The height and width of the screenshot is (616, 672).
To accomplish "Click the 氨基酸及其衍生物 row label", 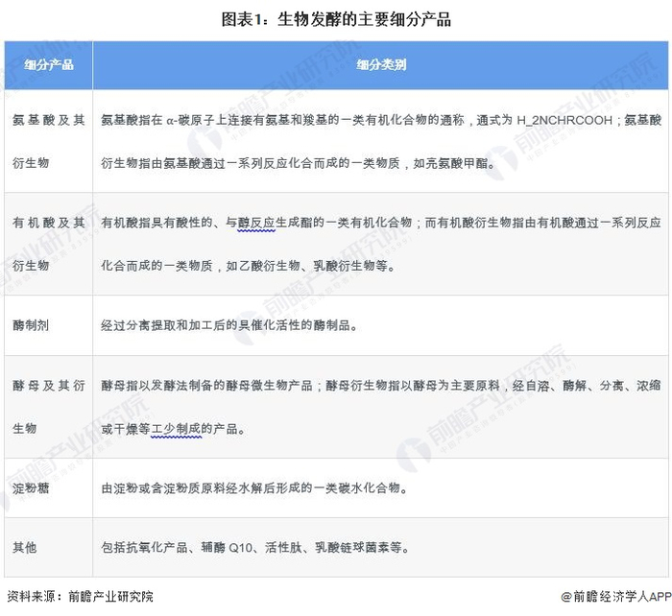I will point(48,141).
